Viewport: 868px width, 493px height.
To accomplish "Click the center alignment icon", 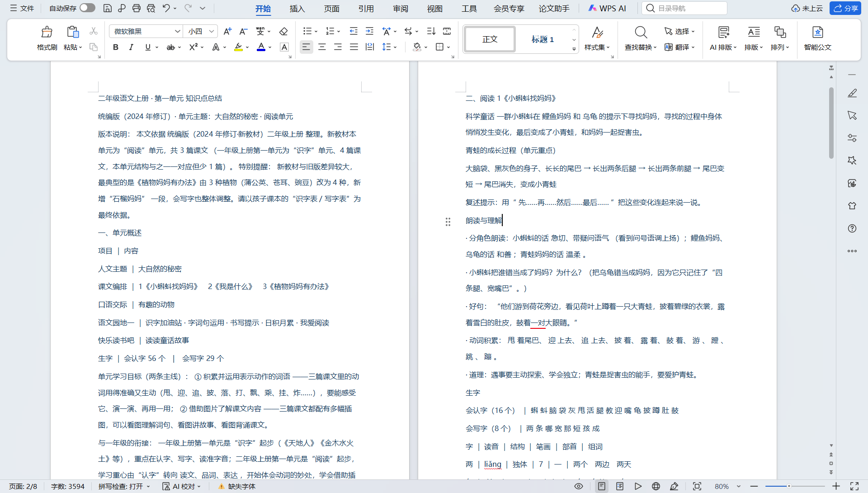I will click(322, 47).
